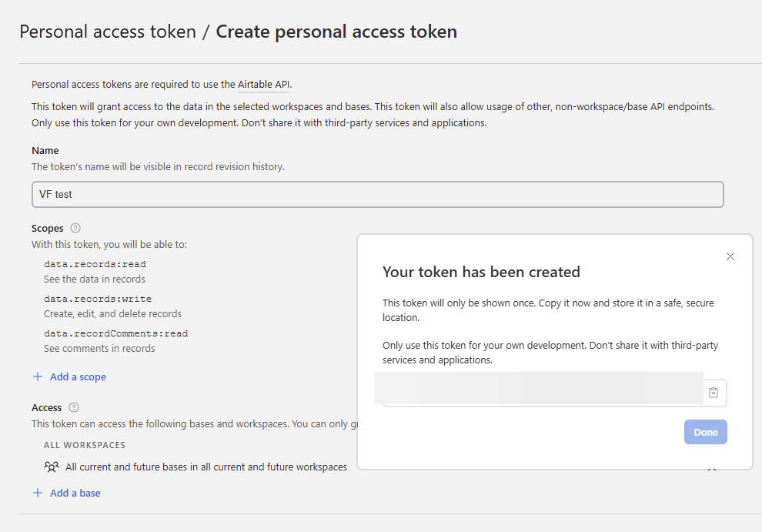Screen dimensions: 762x532
Task: Select the data.records:write scope text
Action: (98, 299)
